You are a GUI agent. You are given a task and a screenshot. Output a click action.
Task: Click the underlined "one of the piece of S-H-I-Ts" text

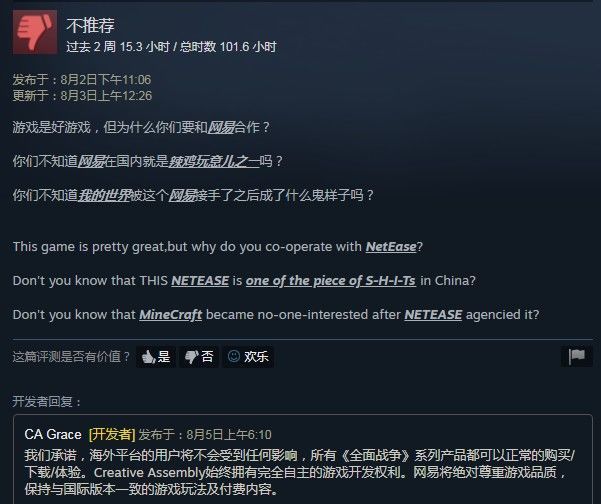(331, 281)
